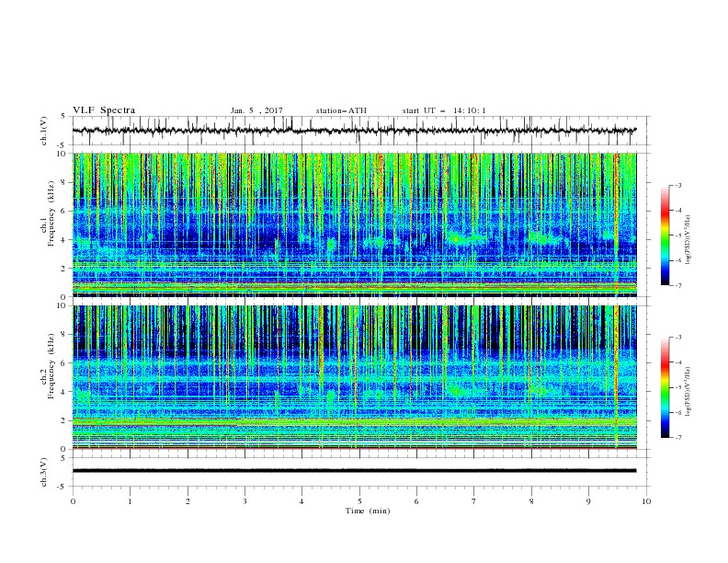
Task: Click the ch.3 flat waveform trace
Action: tap(354, 471)
